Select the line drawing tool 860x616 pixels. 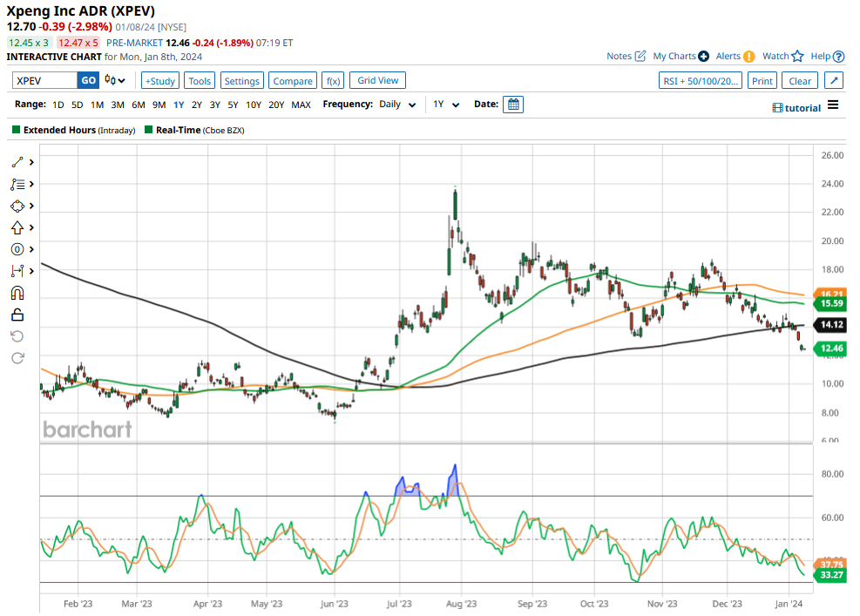coord(17,162)
